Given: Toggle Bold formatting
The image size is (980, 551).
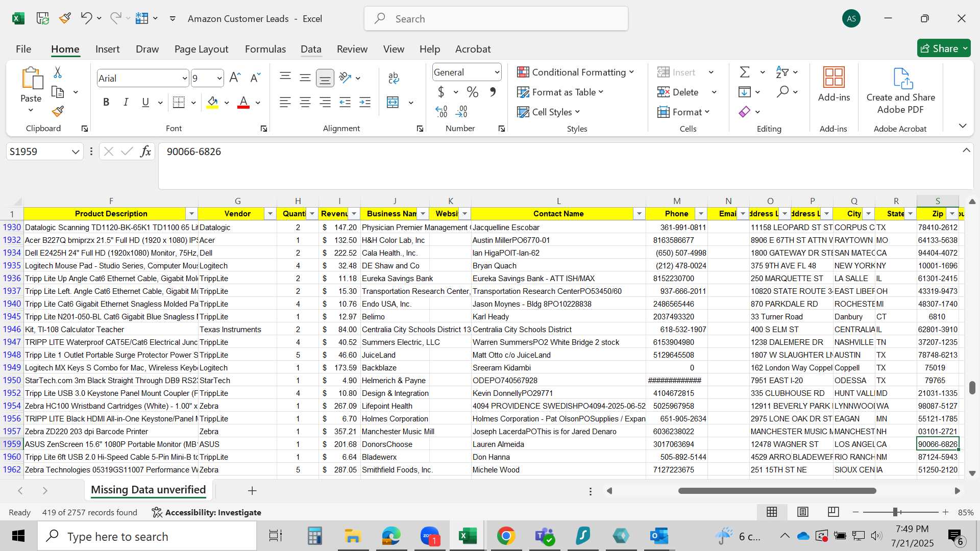Looking at the screenshot, I should click(106, 102).
